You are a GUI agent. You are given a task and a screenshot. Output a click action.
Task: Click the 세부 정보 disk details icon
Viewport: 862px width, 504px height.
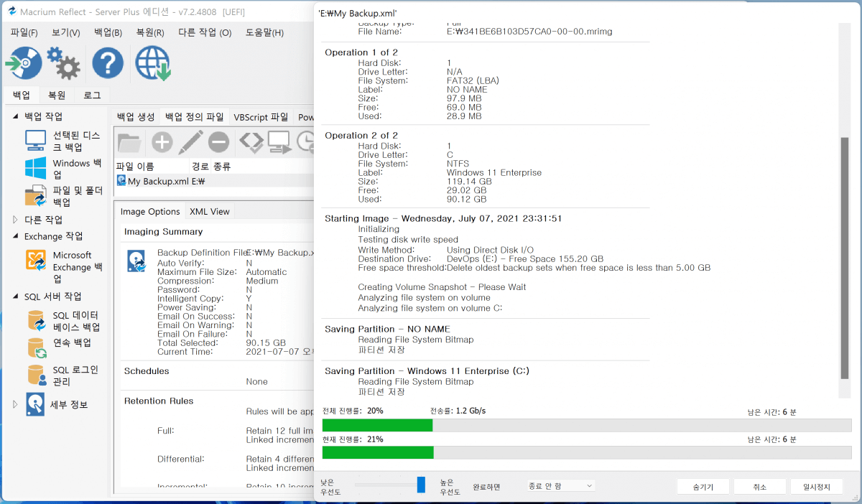[x=36, y=404]
